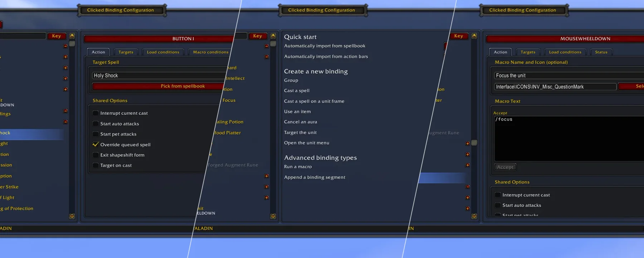
Task: Enable Start auto attacks in BUTTON1 editor
Action: click(x=96, y=124)
